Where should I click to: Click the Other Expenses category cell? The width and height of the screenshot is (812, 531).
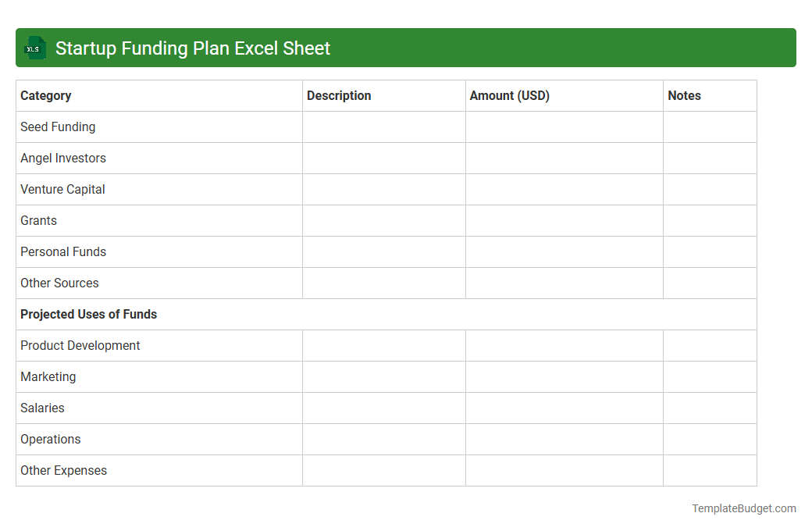(63, 470)
